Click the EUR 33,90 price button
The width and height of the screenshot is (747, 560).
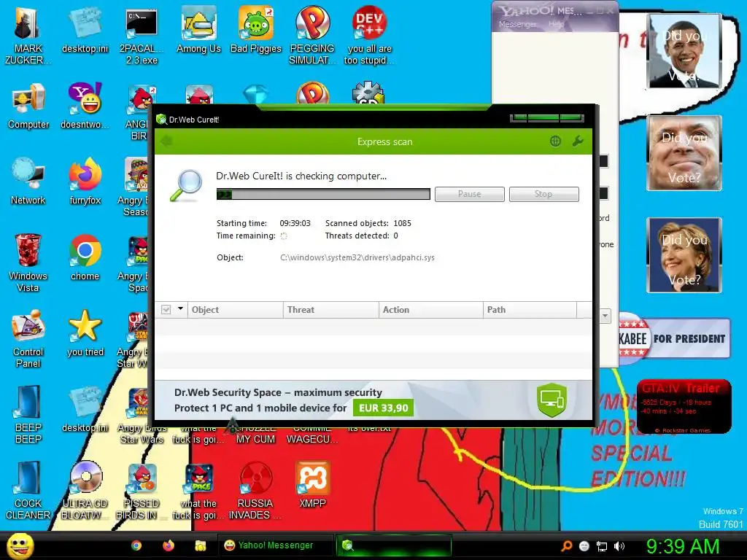pos(383,408)
